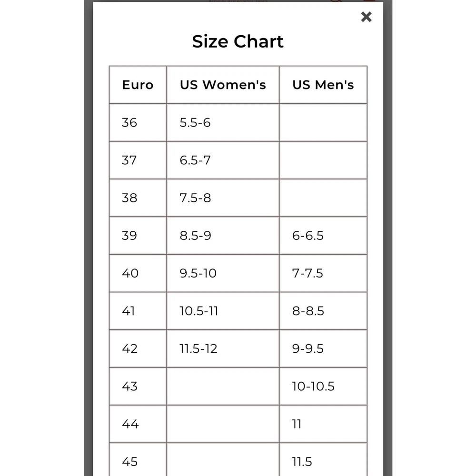Select the Euro column header
This screenshot has height=476, width=476.
[138, 85]
